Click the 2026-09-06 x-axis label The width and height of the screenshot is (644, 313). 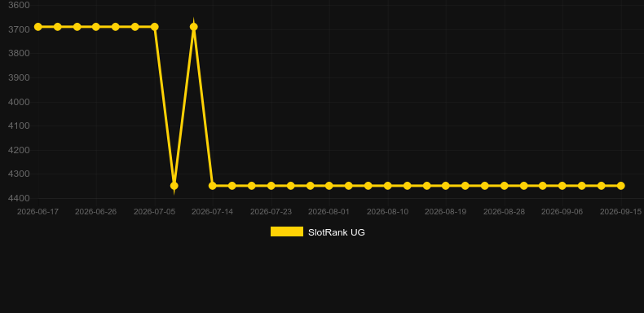click(562, 212)
